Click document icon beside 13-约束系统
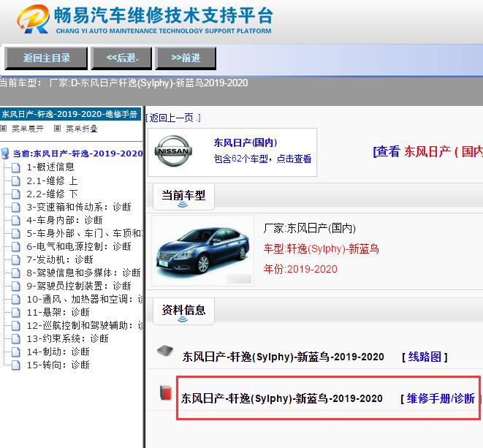This screenshot has width=483, height=448. pyautogui.click(x=15, y=339)
